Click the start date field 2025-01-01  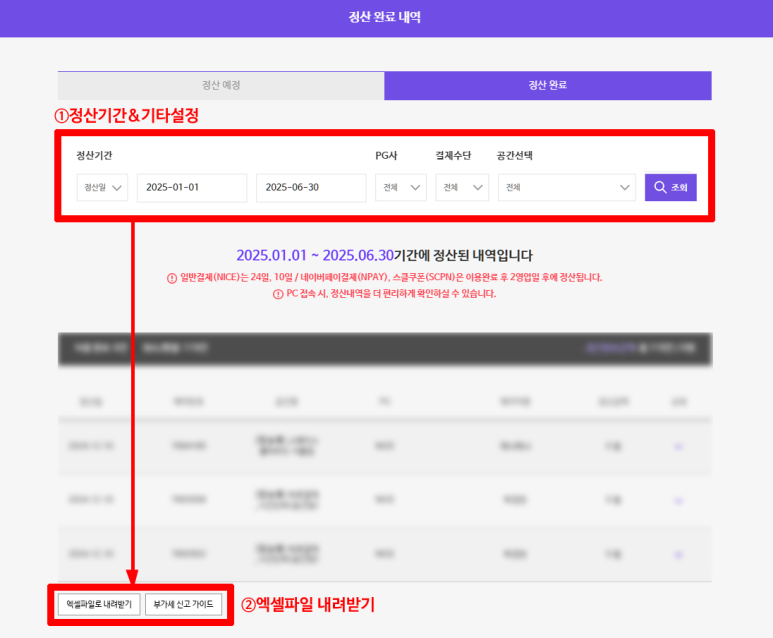[x=191, y=188]
